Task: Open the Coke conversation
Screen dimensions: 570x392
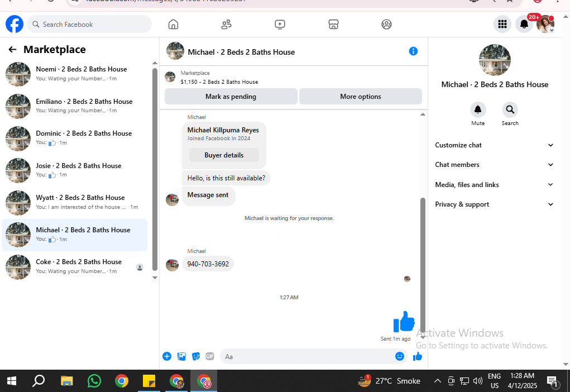Action: click(74, 267)
